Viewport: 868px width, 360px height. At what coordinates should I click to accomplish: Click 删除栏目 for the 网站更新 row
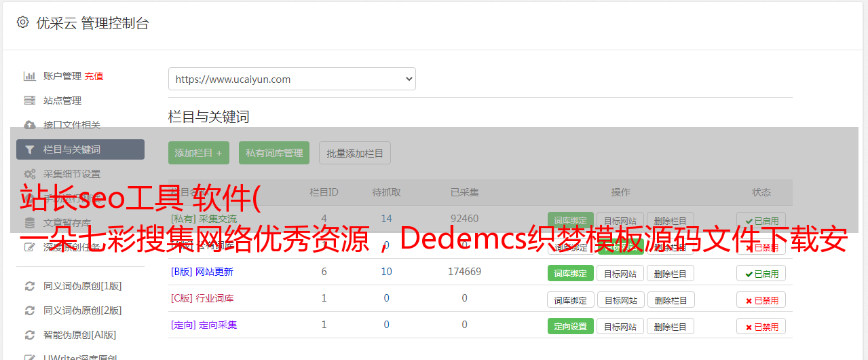(670, 273)
